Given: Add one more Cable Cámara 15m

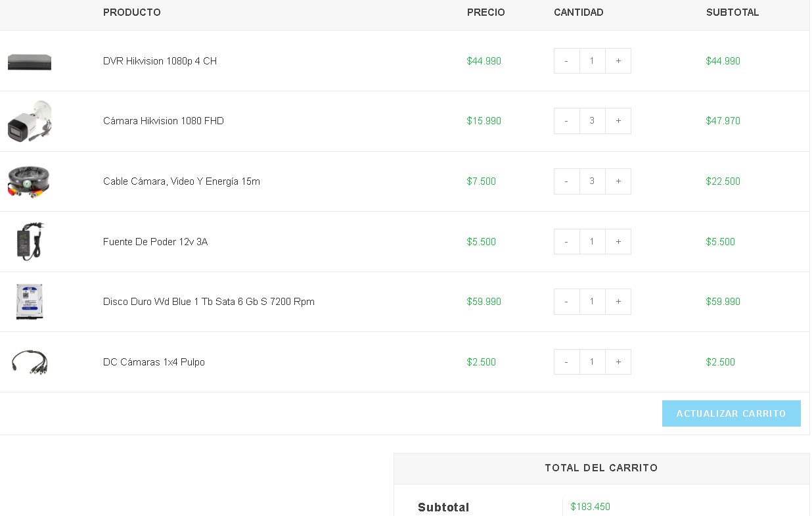Looking at the screenshot, I should click(618, 181).
